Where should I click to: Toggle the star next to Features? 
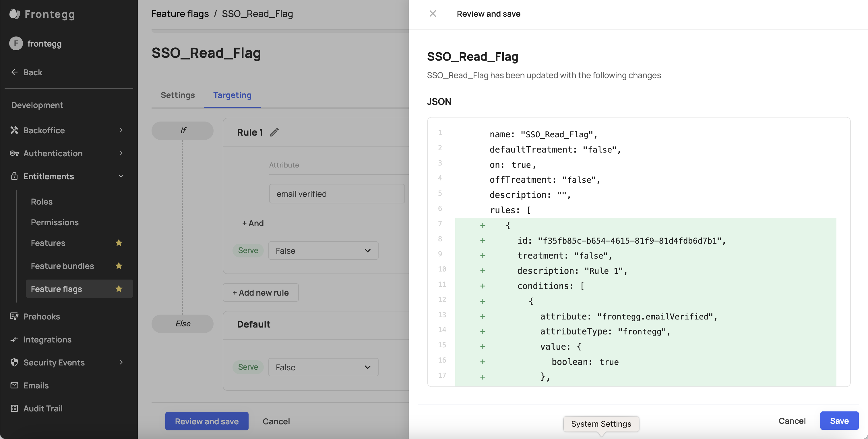(119, 243)
